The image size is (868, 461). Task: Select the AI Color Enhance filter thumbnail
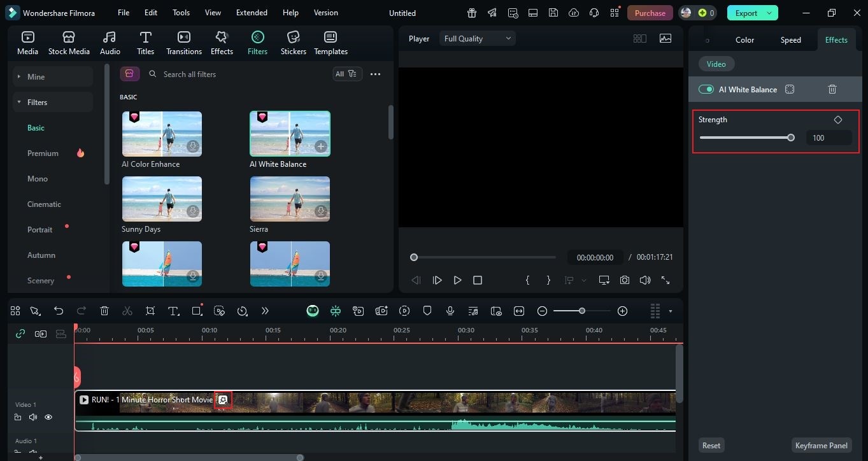(162, 133)
